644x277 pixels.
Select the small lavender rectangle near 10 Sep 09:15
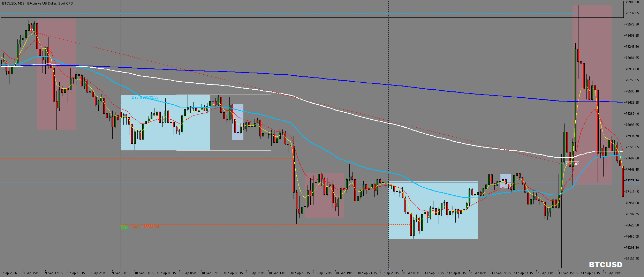[238, 122]
